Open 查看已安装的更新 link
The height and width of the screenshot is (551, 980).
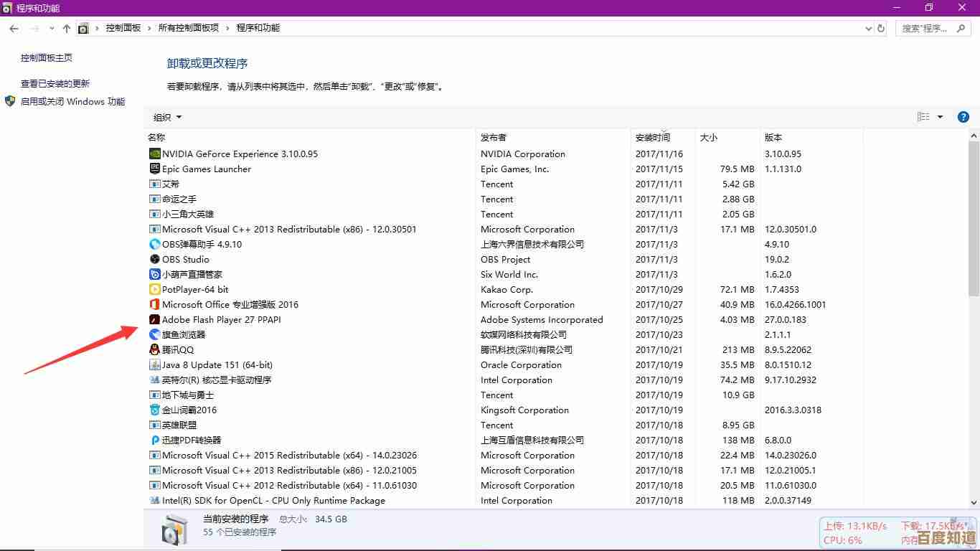[x=55, y=83]
